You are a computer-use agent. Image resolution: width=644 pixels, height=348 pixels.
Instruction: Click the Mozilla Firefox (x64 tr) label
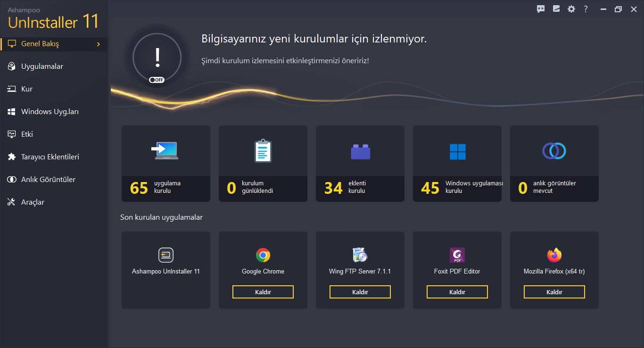554,271
